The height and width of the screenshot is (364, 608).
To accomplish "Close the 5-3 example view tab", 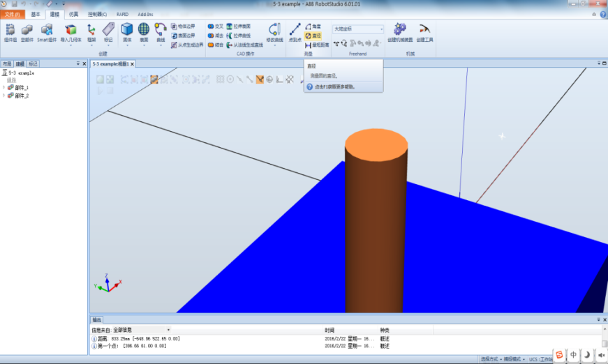I will coord(132,64).
